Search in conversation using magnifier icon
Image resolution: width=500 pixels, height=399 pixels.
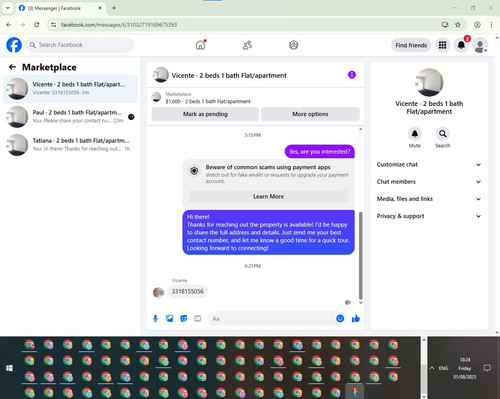click(x=443, y=134)
